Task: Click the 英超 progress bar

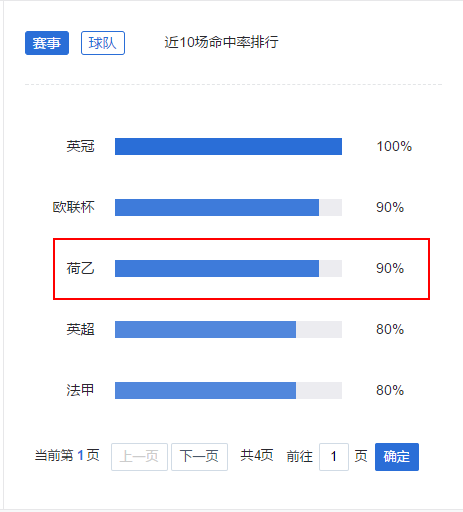Action: (x=228, y=329)
